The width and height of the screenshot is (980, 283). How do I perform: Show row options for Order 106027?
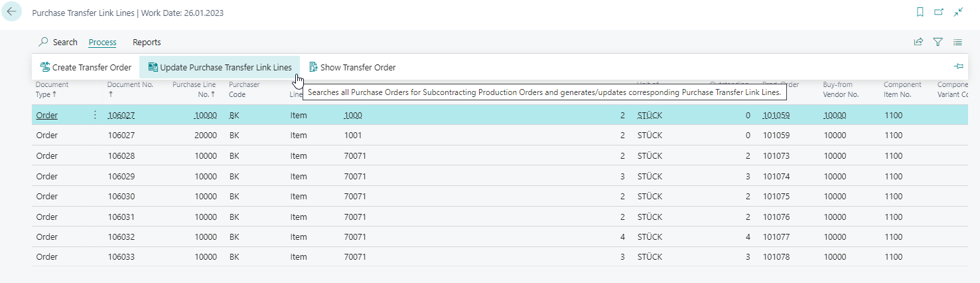[x=94, y=115]
